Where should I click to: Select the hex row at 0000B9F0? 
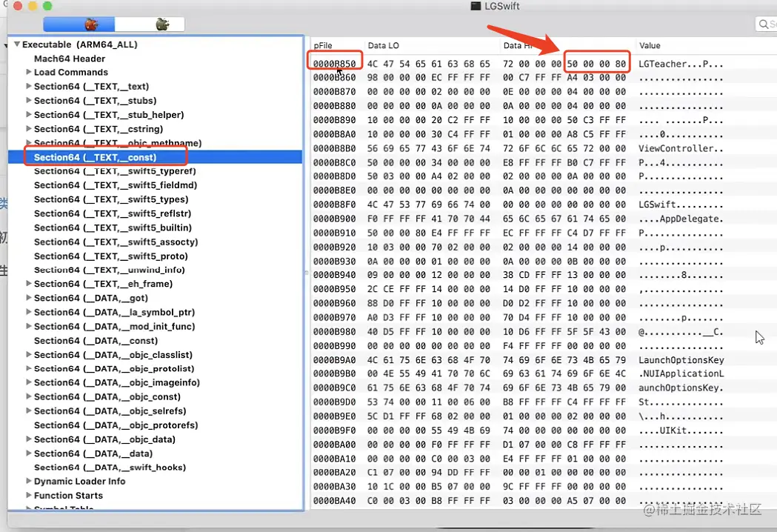coord(544,430)
